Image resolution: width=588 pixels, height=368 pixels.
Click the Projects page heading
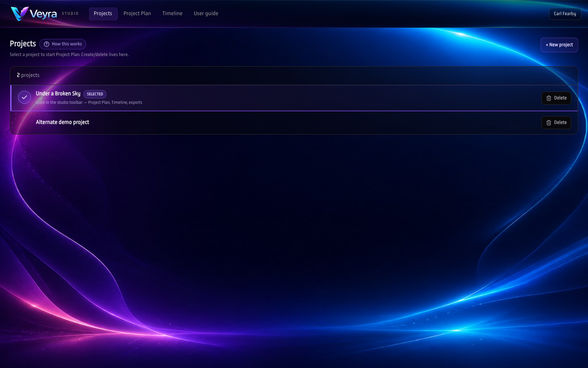click(x=23, y=44)
